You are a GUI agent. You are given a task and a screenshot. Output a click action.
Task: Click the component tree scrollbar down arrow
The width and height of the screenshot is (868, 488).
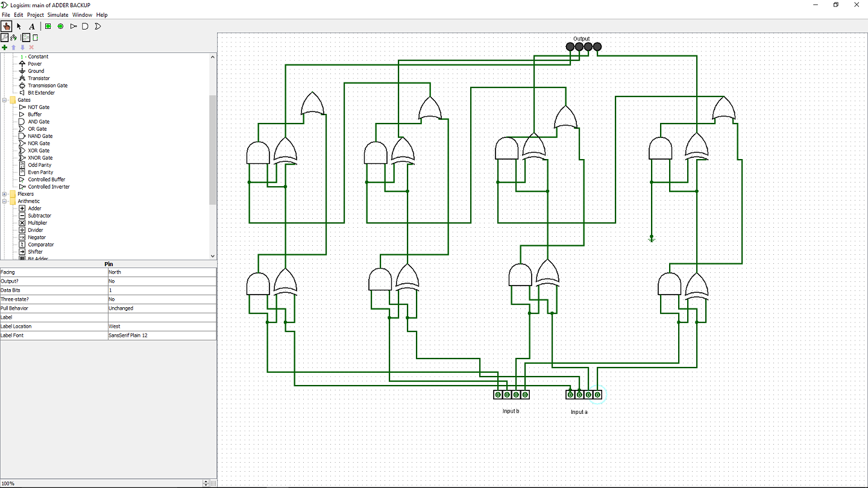pos(213,255)
